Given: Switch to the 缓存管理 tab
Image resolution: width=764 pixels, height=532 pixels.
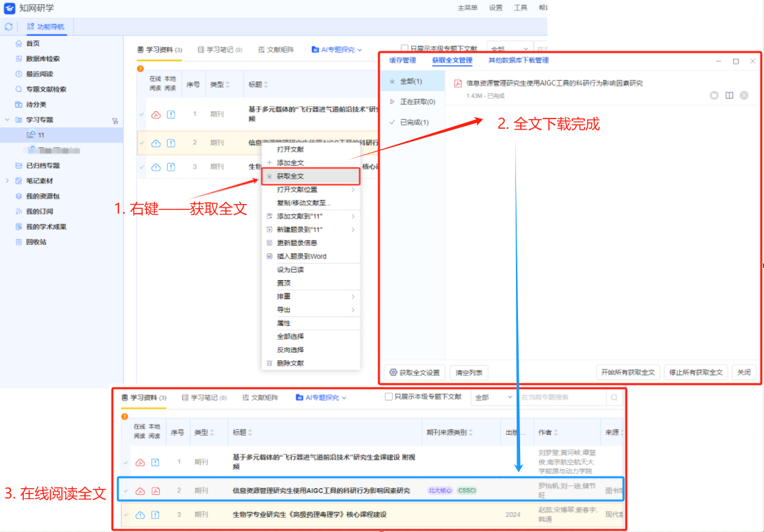Looking at the screenshot, I should pos(402,60).
